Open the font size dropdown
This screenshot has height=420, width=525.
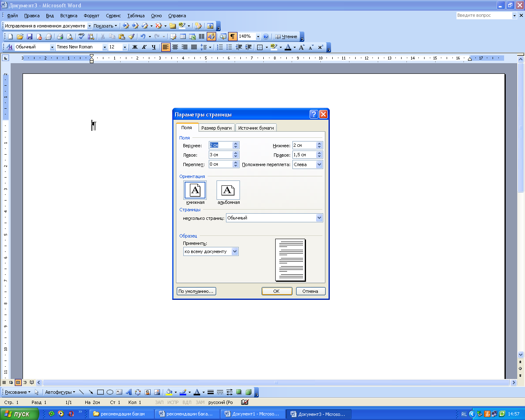(x=125, y=47)
